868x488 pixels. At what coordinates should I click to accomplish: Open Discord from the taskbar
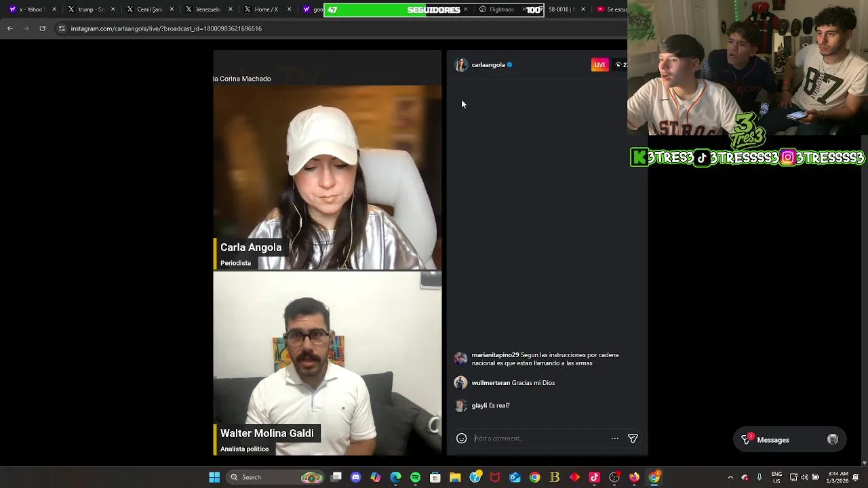[x=355, y=477]
